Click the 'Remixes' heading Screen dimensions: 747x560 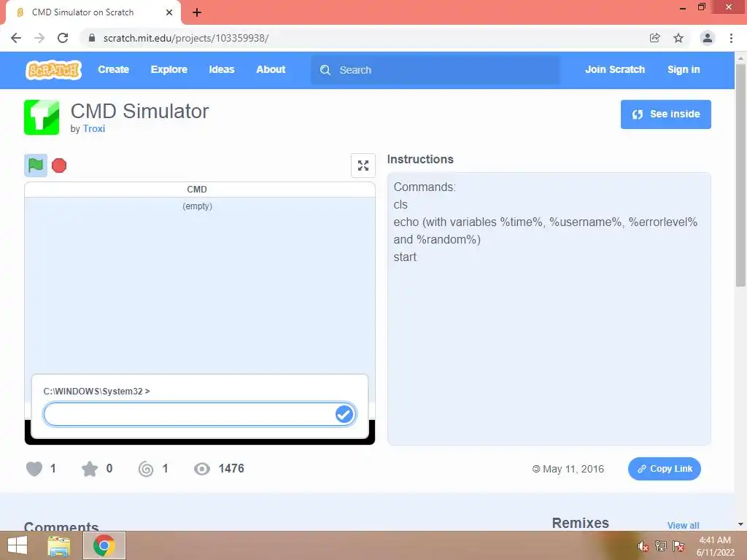[x=580, y=523]
